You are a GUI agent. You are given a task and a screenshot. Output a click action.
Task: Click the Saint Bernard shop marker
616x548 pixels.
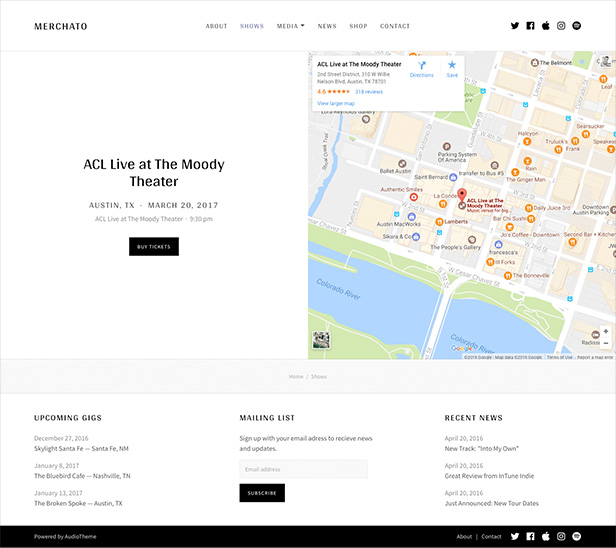[453, 177]
